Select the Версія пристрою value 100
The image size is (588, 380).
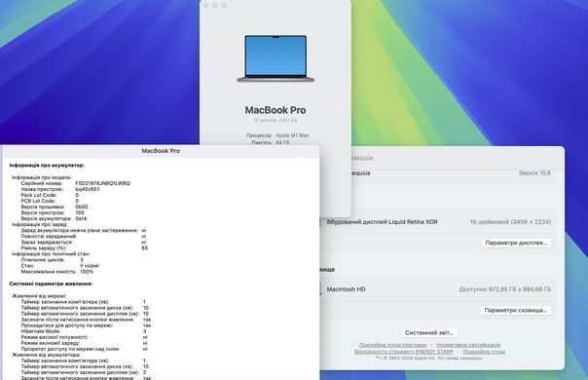pyautogui.click(x=80, y=212)
